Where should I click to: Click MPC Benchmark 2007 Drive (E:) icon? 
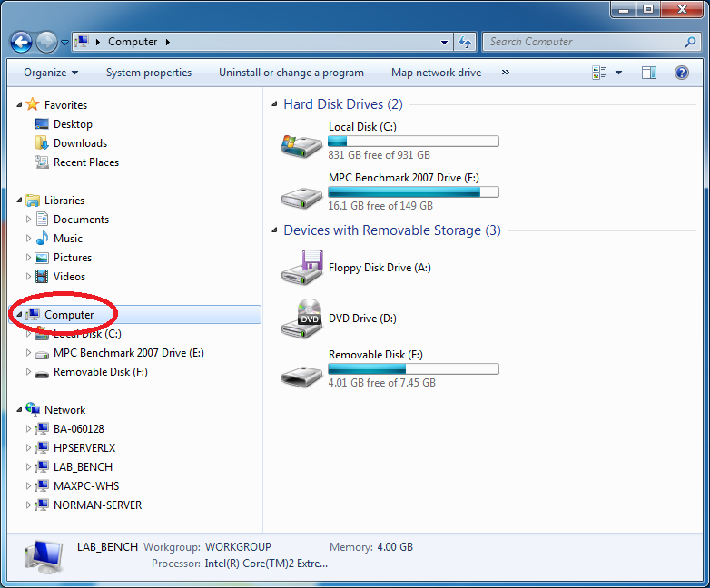point(301,197)
